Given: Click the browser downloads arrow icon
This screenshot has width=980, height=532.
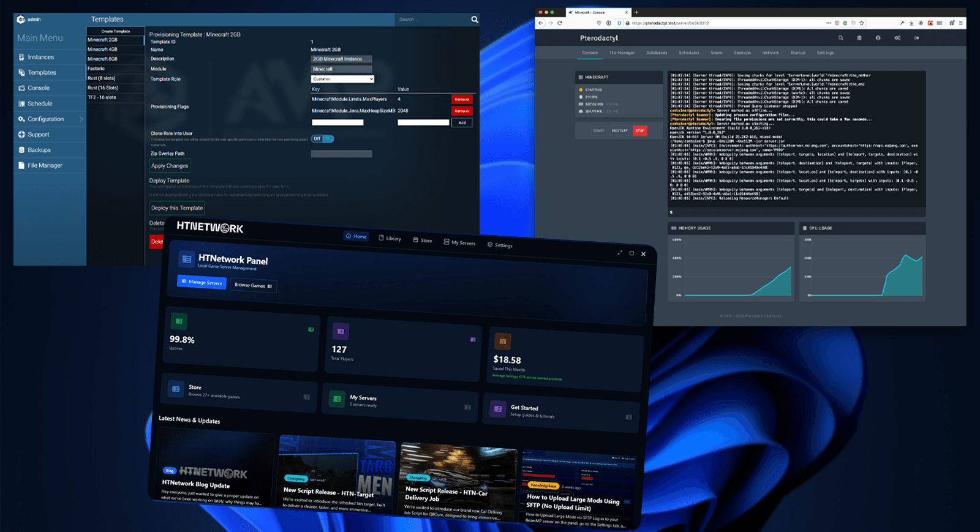Looking at the screenshot, I should pyautogui.click(x=911, y=23).
